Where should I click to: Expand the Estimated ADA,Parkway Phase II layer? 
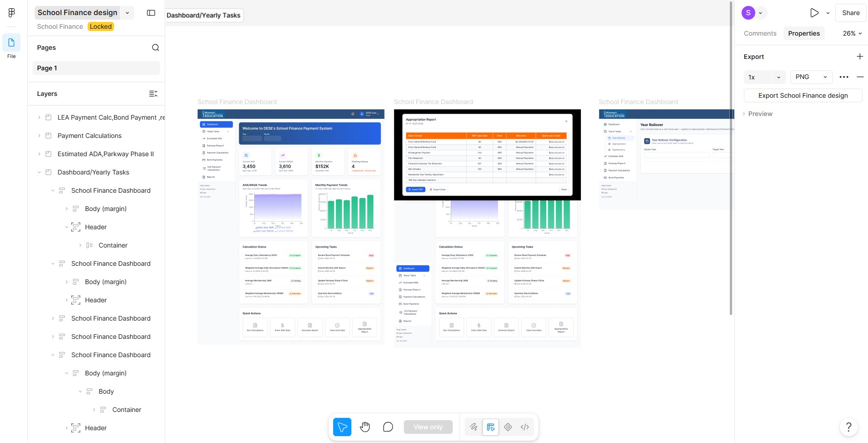[39, 154]
